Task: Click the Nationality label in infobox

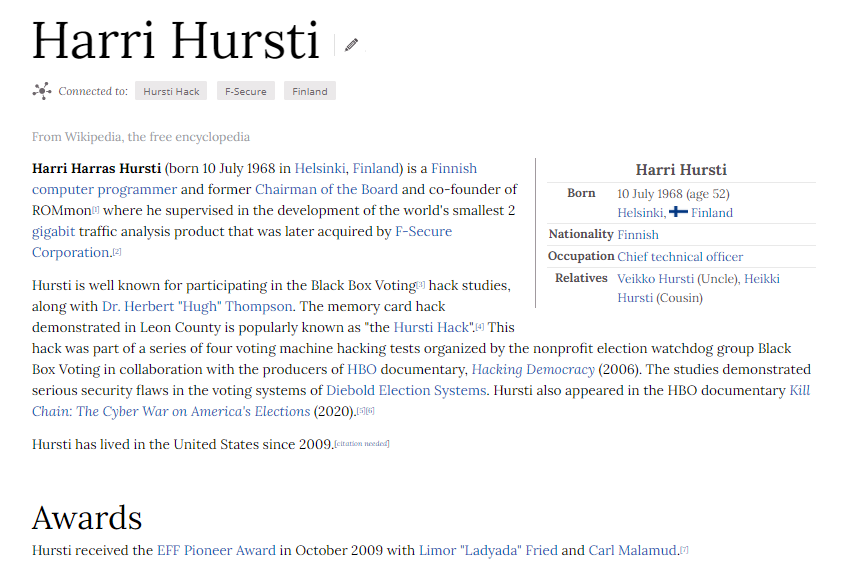Action: (581, 234)
